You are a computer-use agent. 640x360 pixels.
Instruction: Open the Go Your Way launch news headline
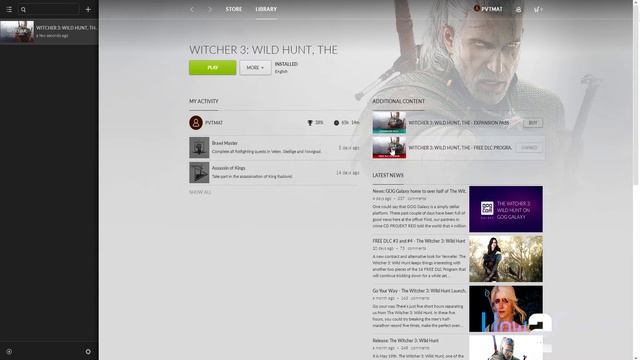click(419, 291)
